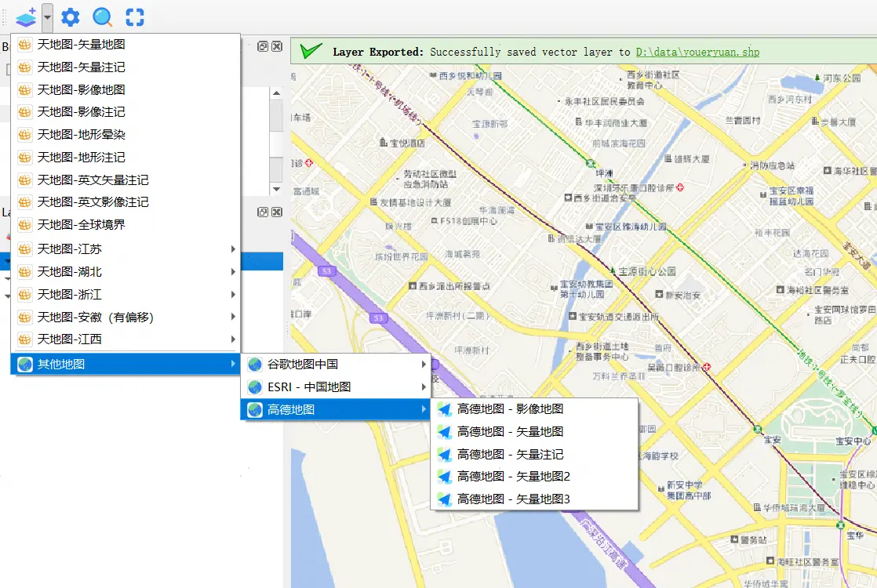Viewport: 877px width, 588px height.
Task: Click the green checkmark in the message bar
Action: point(311,51)
